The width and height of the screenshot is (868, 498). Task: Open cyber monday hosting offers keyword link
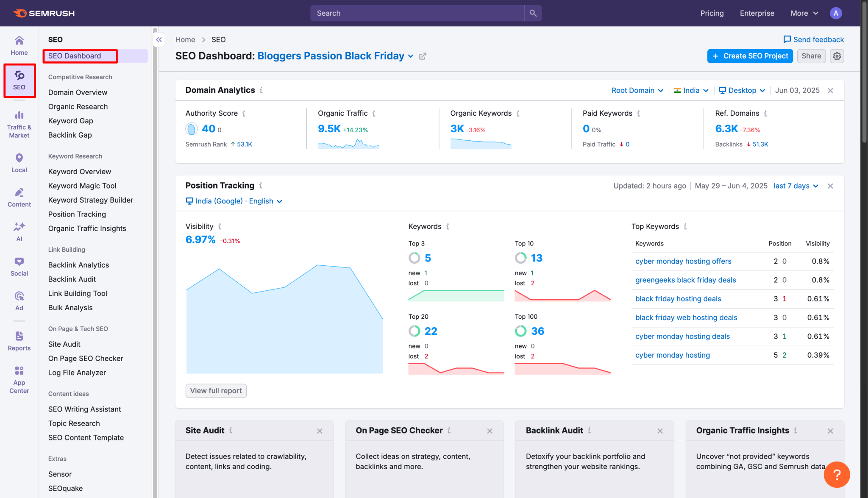tap(683, 261)
